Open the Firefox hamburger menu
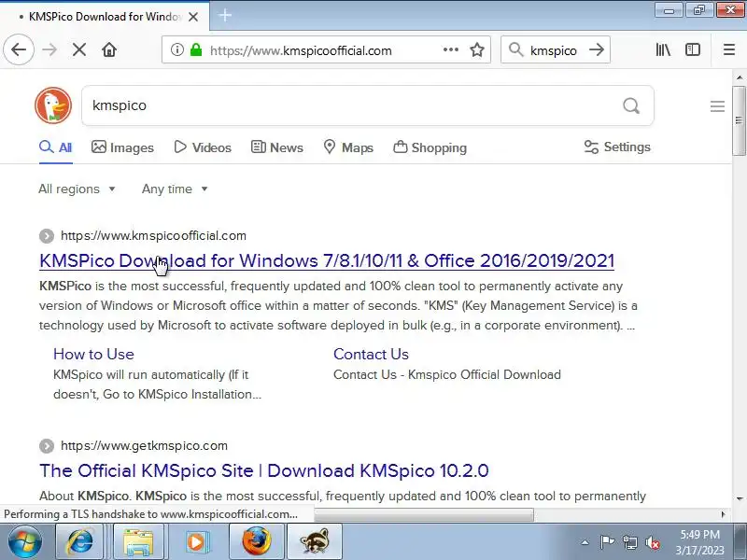Viewport: 747px width, 560px height. pos(729,49)
